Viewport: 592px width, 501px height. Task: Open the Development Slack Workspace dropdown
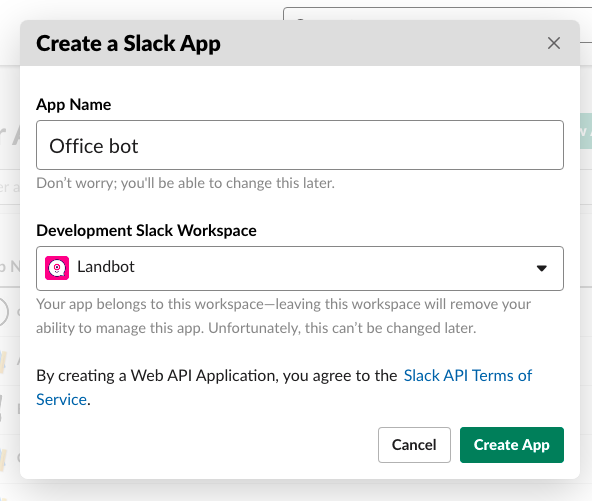click(300, 268)
